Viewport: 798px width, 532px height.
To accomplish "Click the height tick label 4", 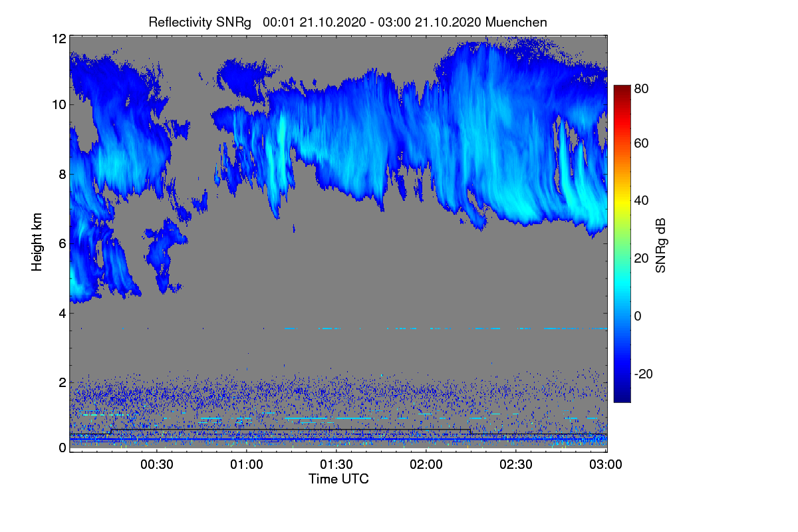I will 62,313.
